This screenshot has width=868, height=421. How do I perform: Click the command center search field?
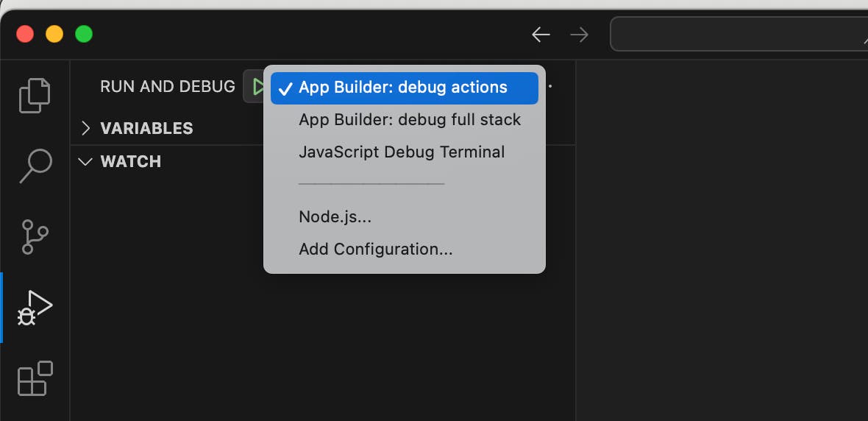pyautogui.click(x=739, y=35)
